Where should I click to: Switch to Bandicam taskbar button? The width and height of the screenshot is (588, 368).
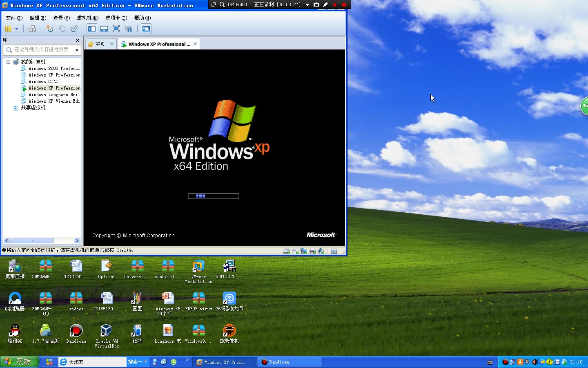(290, 362)
